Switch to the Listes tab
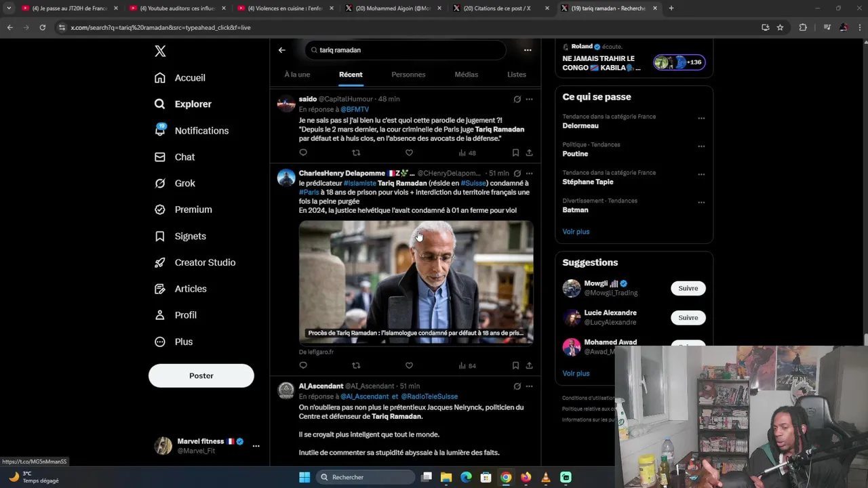The image size is (868, 488). 517,75
